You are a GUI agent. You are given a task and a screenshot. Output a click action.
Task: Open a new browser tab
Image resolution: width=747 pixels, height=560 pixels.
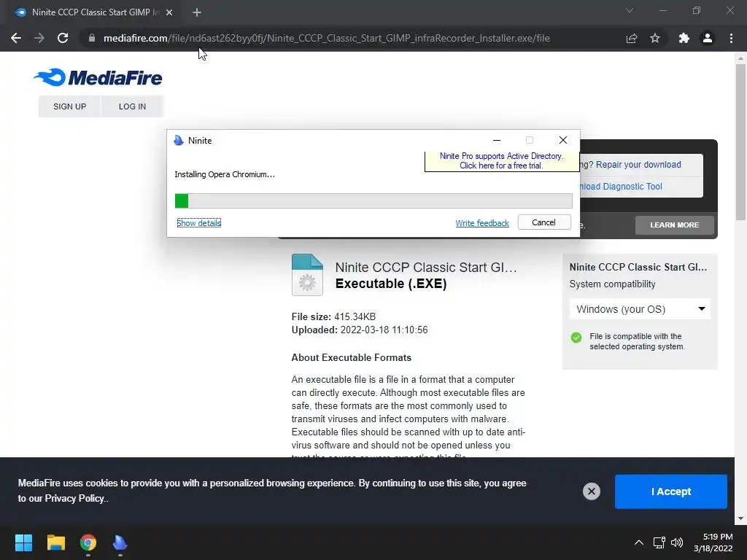197,12
